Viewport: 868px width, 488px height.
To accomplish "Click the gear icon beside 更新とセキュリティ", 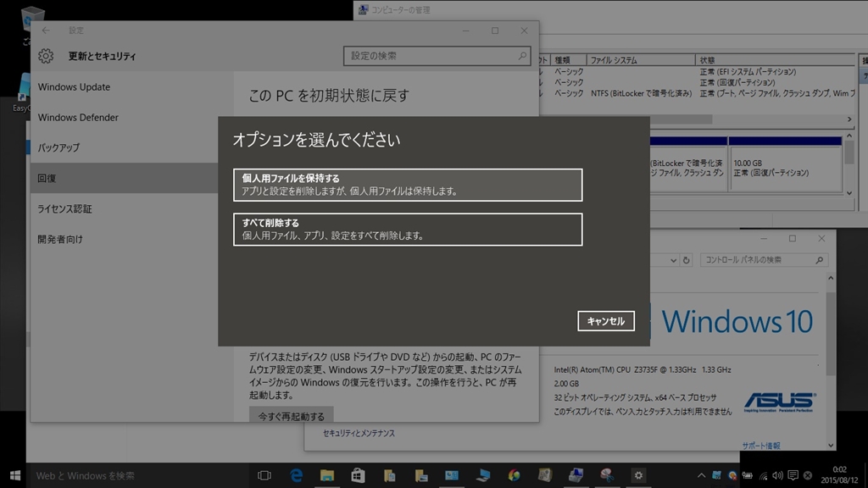I will (46, 56).
